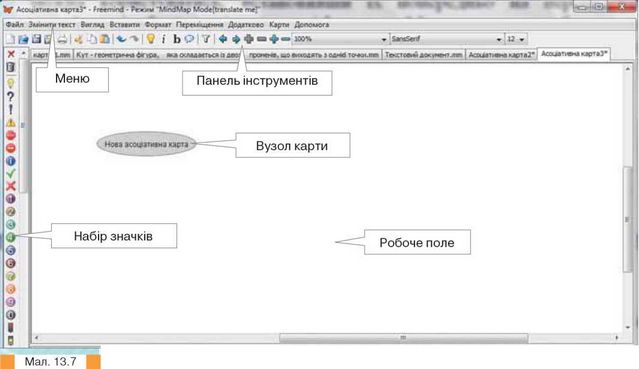
Task: Open the zoom 100% dropdown
Action: 340,39
